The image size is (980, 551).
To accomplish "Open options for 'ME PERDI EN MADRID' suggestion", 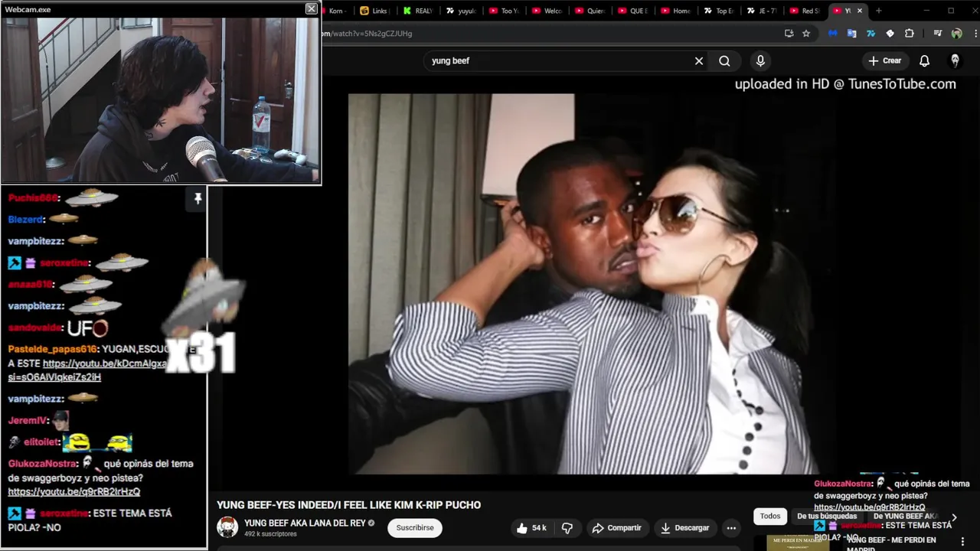I will click(962, 542).
